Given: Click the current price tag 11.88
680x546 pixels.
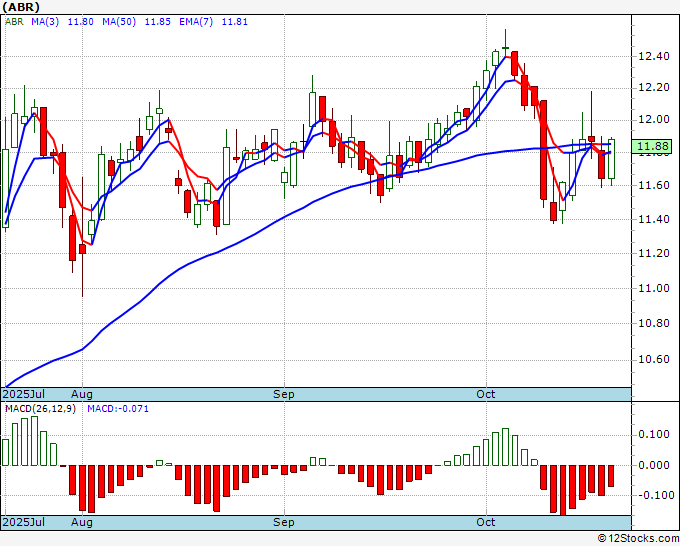Looking at the screenshot, I should pos(652,146).
